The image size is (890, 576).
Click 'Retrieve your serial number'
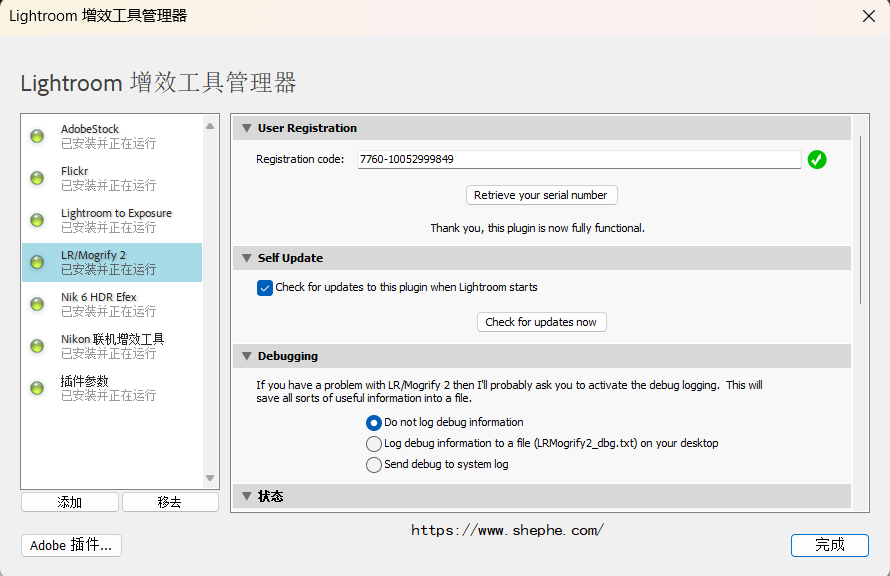click(x=541, y=195)
